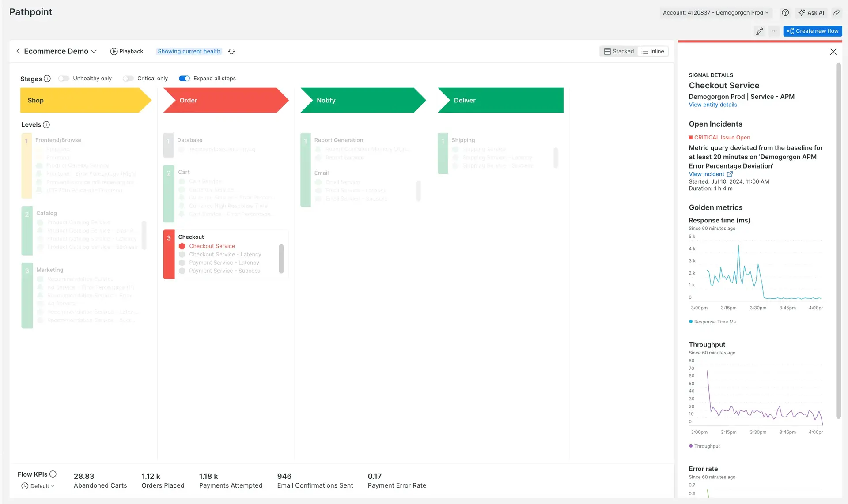The height and width of the screenshot is (504, 848).
Task: Enable the Critical only toggle
Action: pos(128,79)
